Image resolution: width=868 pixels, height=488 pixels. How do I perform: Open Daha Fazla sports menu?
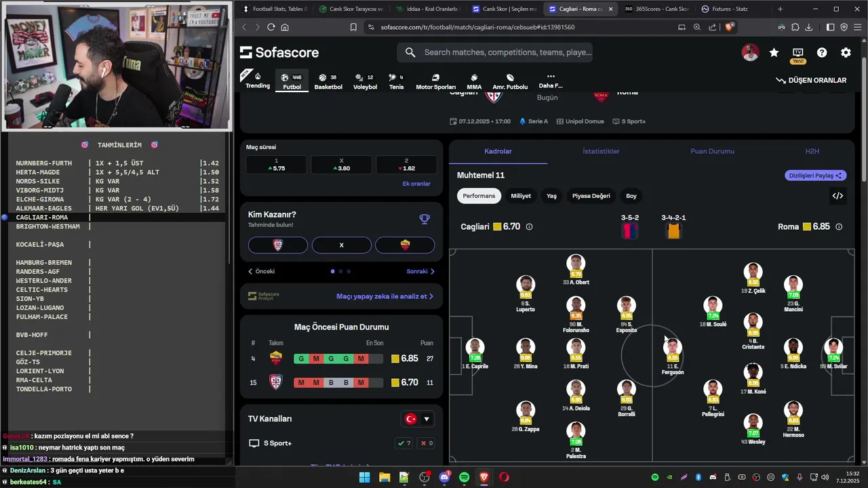click(550, 81)
